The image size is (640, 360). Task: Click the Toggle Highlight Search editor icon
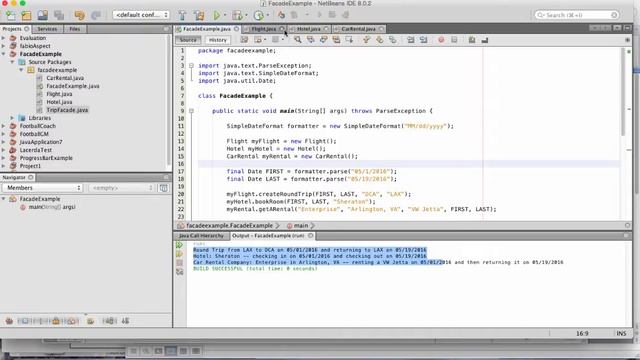pyautogui.click(x=336, y=40)
